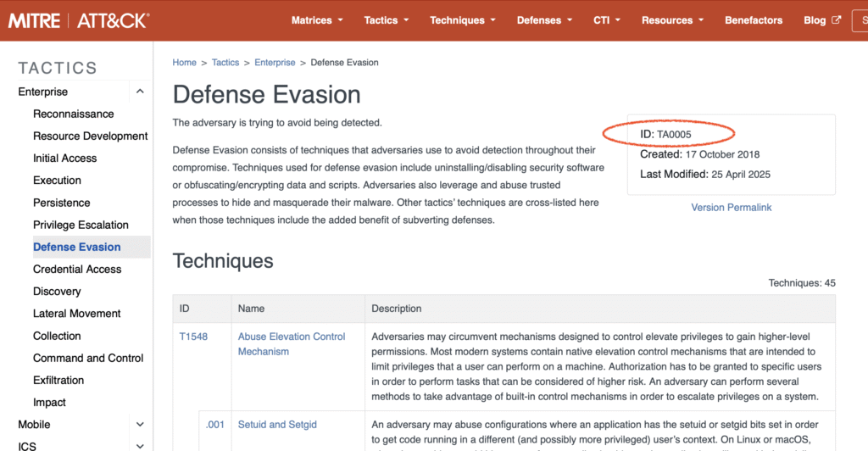Open technique T1548 ID link
The image size is (868, 451).
click(193, 337)
